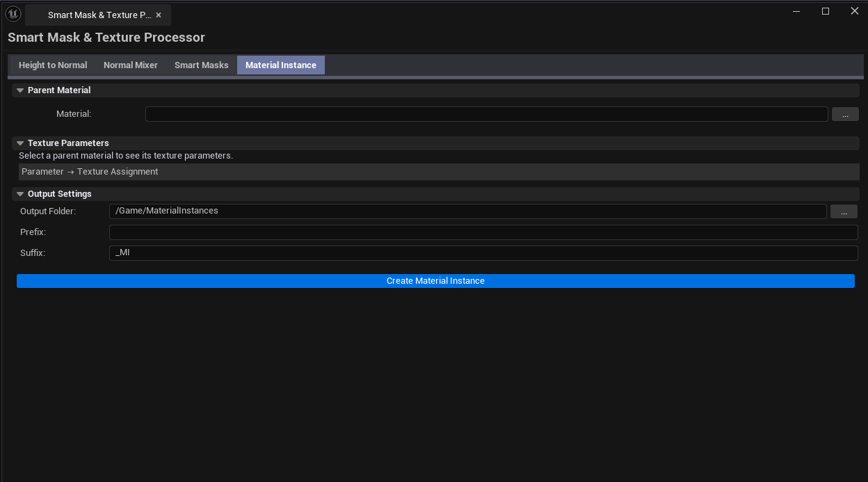
Task: Click the Suffix field containing _MI
Action: pyautogui.click(x=483, y=253)
